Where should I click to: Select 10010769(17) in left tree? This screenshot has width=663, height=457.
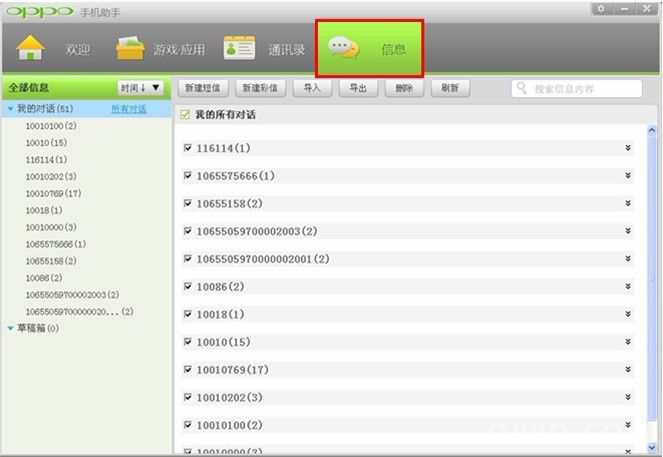tap(53, 194)
